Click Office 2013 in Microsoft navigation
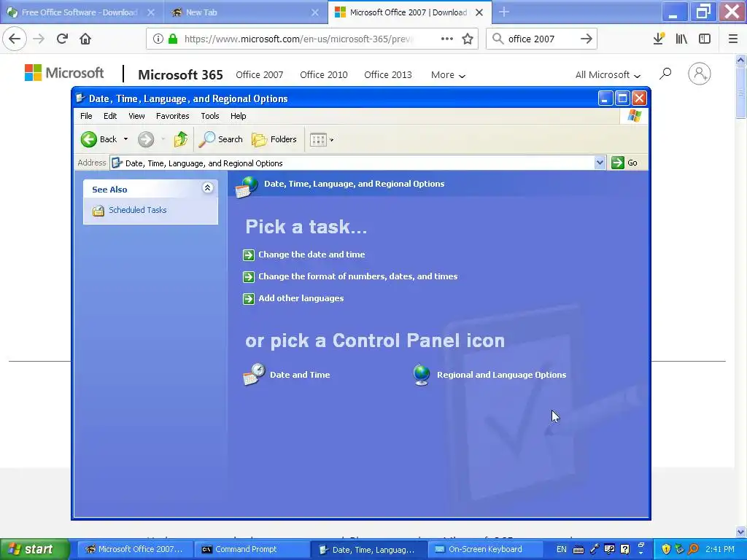The width and height of the screenshot is (747, 560). (388, 75)
